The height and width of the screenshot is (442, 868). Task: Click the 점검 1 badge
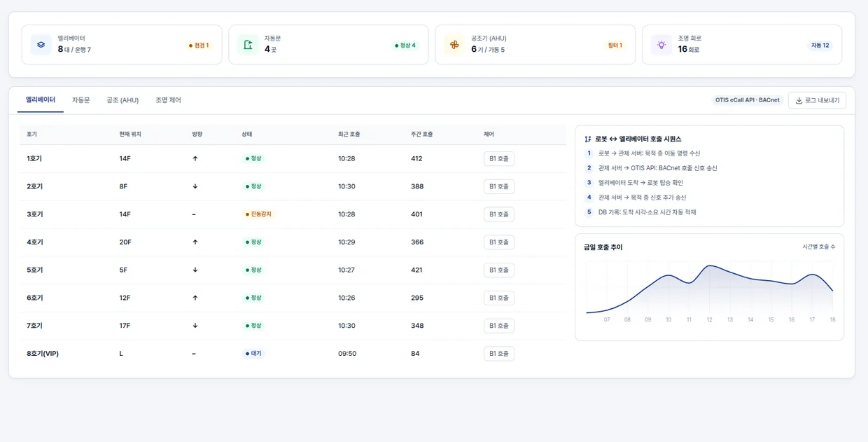[199, 46]
